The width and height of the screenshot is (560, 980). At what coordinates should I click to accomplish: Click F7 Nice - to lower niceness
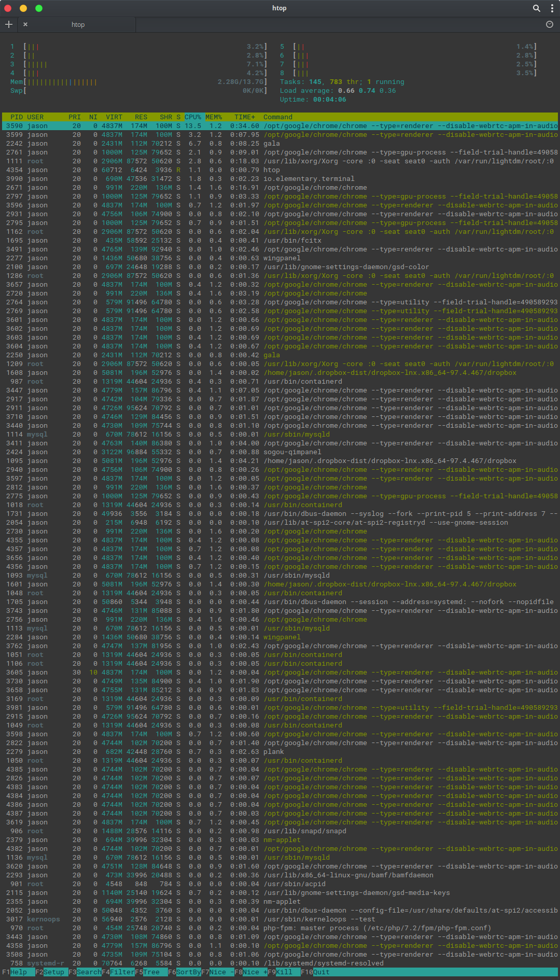[x=218, y=972]
